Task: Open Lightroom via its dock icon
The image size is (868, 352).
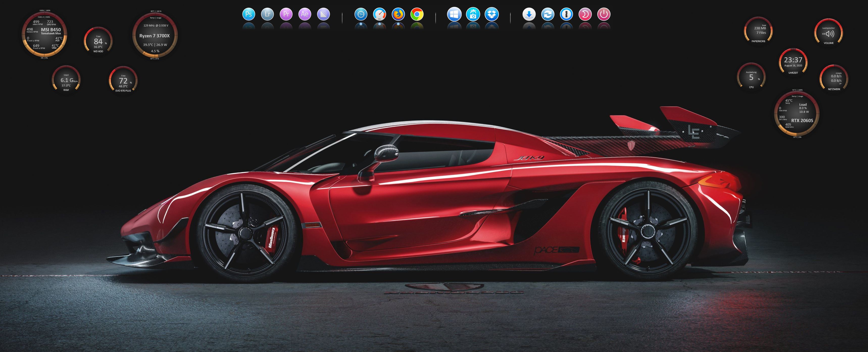Action: (267, 14)
